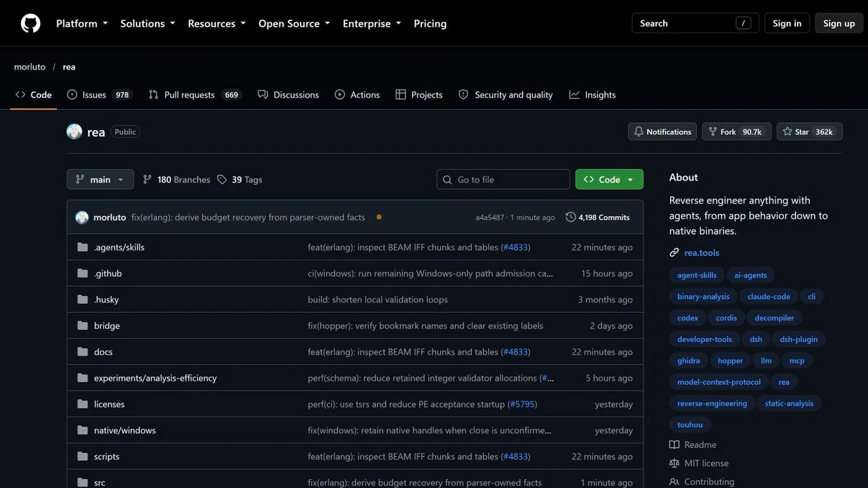Expand the Open Source menu
868x488 pixels.
[x=294, y=23]
